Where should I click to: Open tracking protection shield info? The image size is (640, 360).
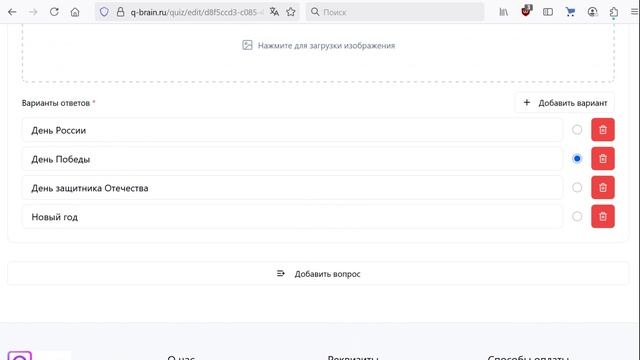(x=104, y=12)
